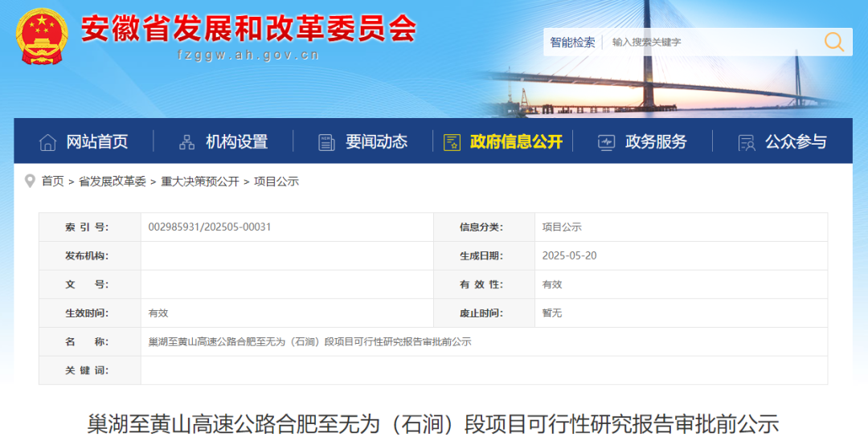868x445 pixels.
Task: Click the fzggw.ah.gov.cn site address text
Action: coord(248,55)
